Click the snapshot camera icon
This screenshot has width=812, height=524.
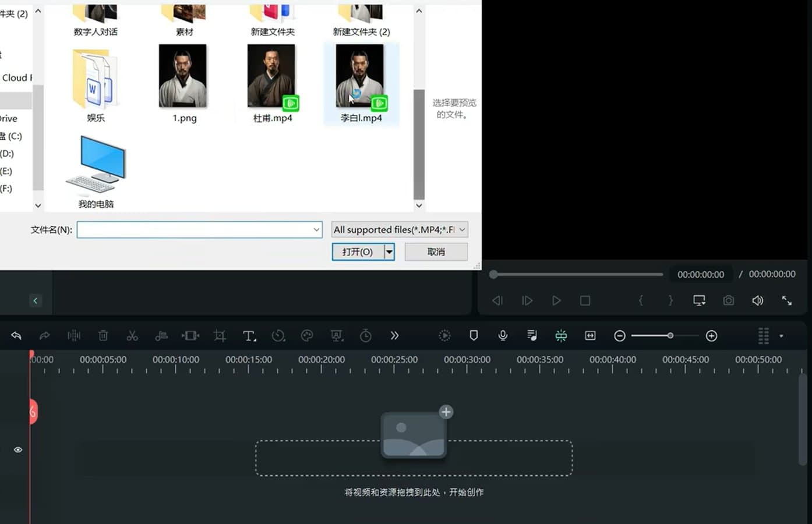[x=728, y=300]
